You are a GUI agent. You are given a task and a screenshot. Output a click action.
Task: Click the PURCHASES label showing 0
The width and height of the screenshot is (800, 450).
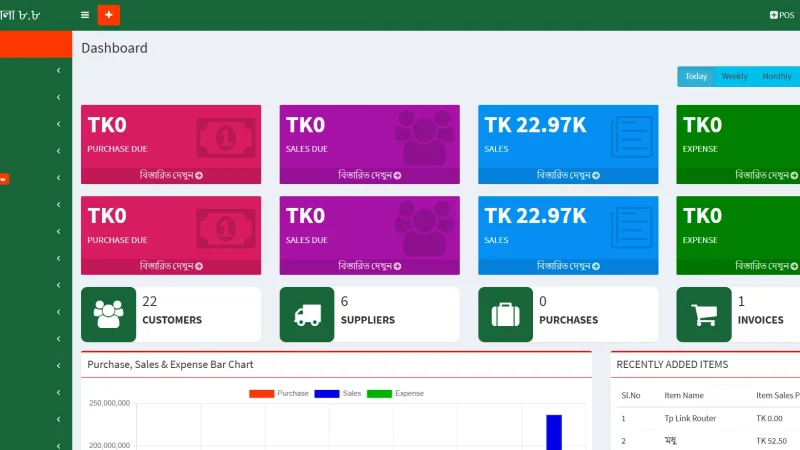pos(569,320)
